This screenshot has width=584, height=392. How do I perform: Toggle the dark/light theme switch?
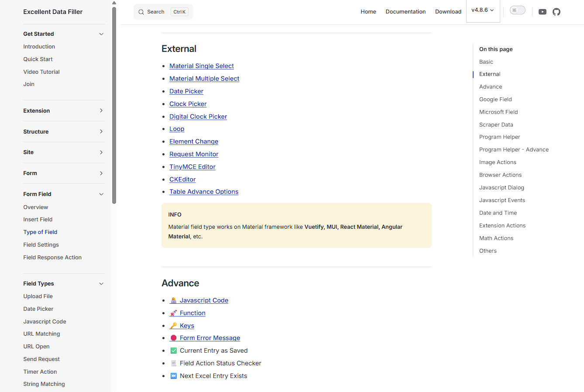click(x=517, y=10)
